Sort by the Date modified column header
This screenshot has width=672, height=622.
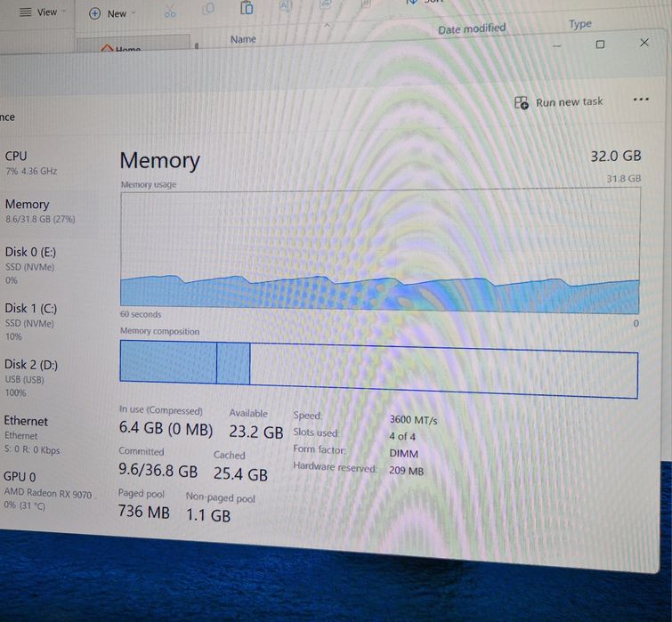coord(472,28)
